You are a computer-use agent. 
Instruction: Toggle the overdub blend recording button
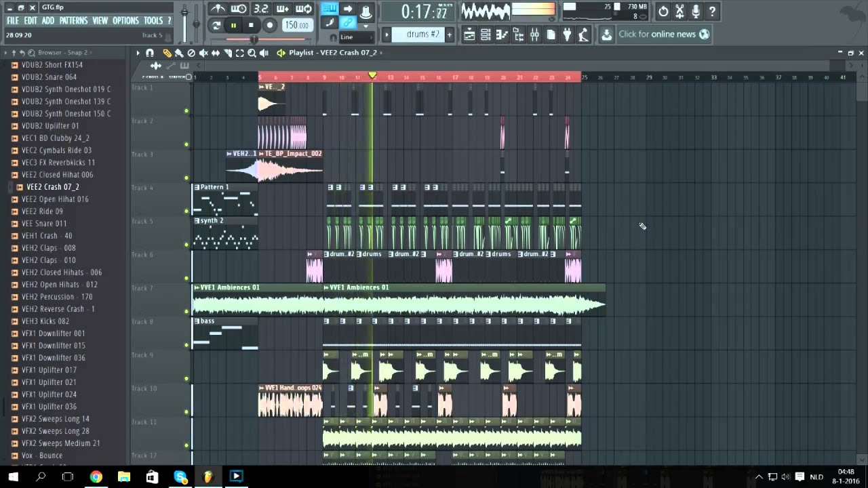[x=282, y=9]
